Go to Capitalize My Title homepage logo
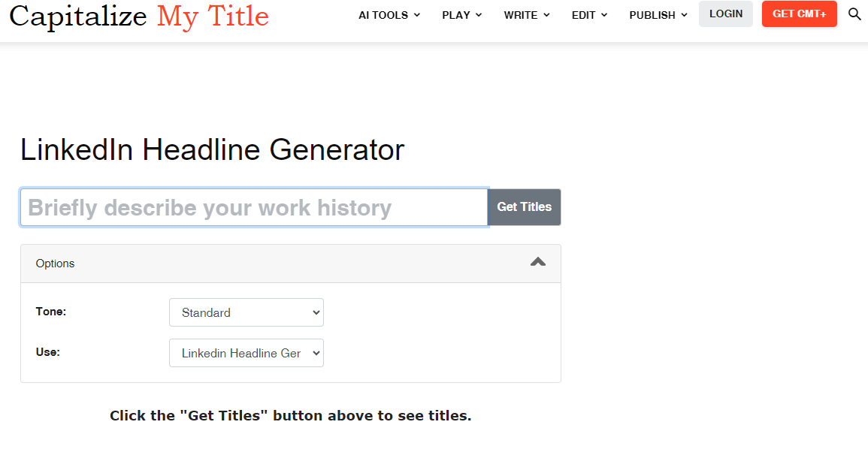This screenshot has width=868, height=455. tap(139, 17)
